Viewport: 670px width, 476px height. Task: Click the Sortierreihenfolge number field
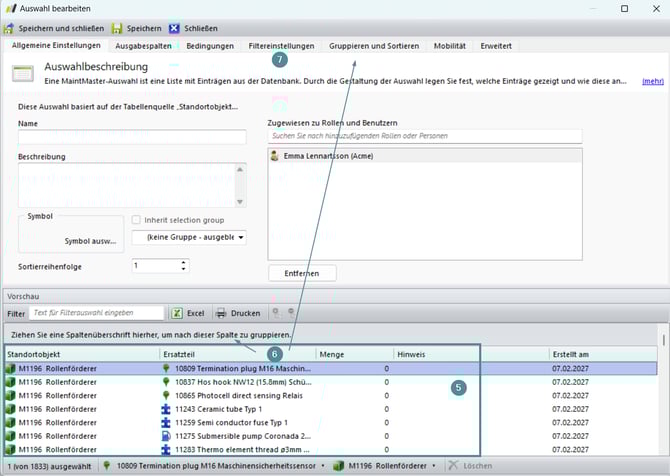(x=156, y=266)
